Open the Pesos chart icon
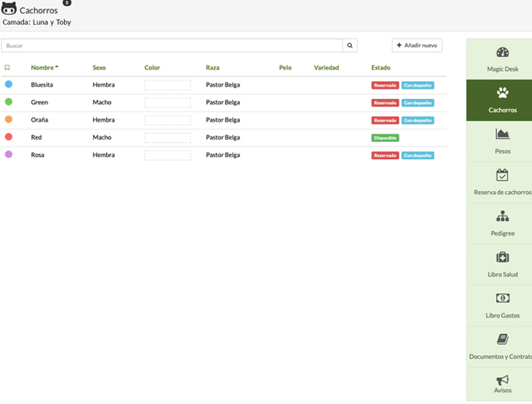 pos(502,134)
